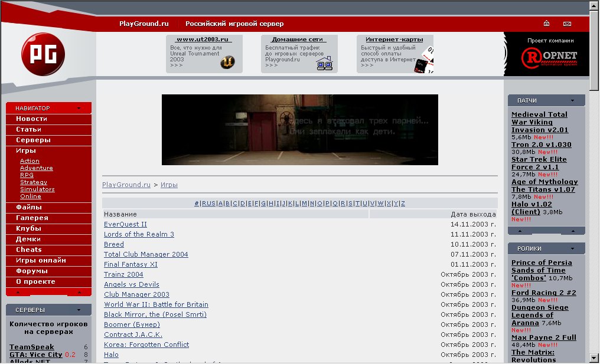Choose the RPG genre link

coord(27,175)
